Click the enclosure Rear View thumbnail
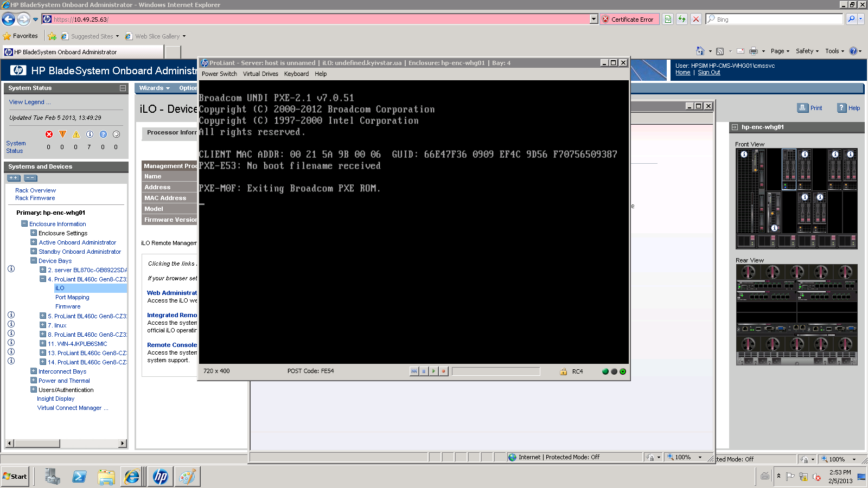 [x=796, y=314]
